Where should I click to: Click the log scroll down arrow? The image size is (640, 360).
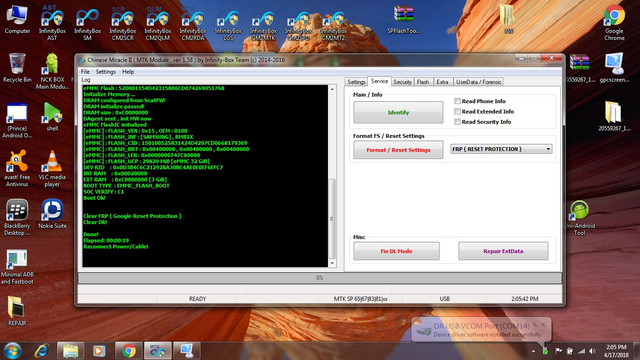[x=332, y=263]
